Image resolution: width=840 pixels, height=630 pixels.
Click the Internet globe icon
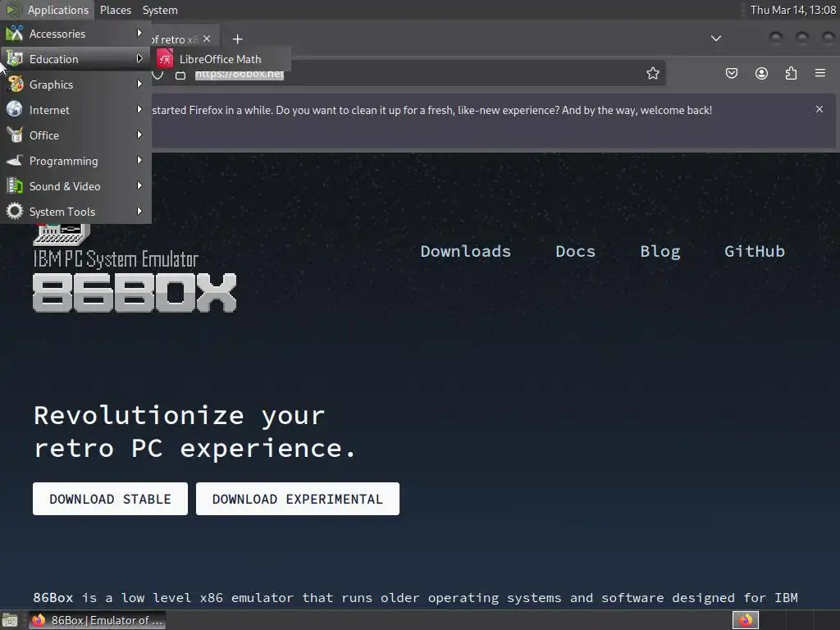[x=15, y=109]
